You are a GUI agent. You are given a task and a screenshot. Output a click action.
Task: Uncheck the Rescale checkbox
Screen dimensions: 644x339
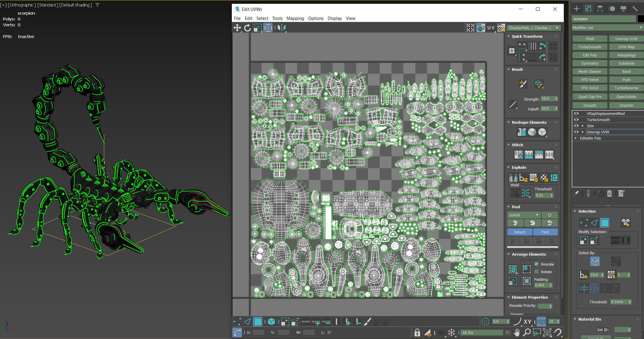tap(537, 264)
